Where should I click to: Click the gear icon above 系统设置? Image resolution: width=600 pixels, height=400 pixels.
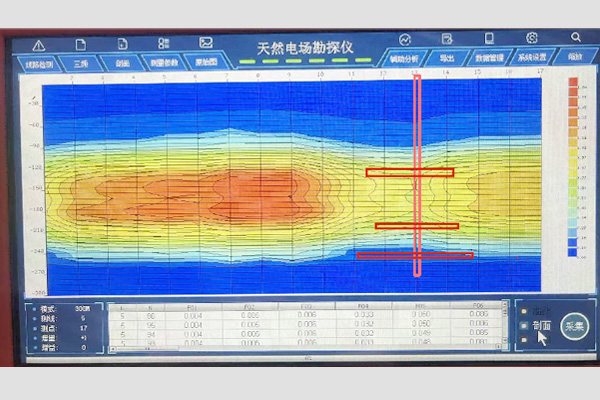[533, 39]
